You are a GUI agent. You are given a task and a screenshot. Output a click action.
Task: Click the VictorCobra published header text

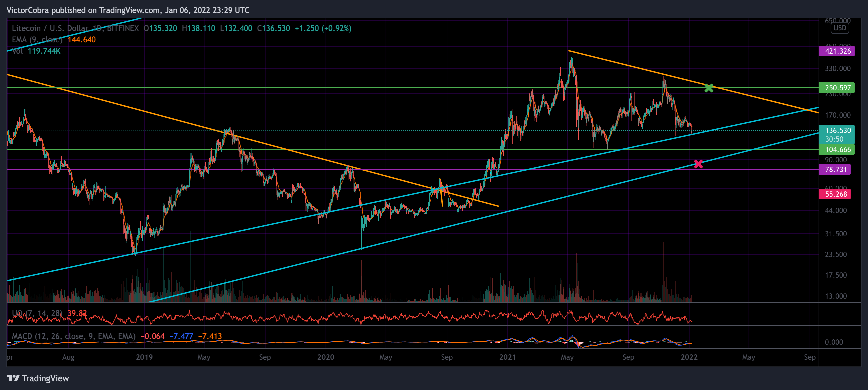coord(128,10)
